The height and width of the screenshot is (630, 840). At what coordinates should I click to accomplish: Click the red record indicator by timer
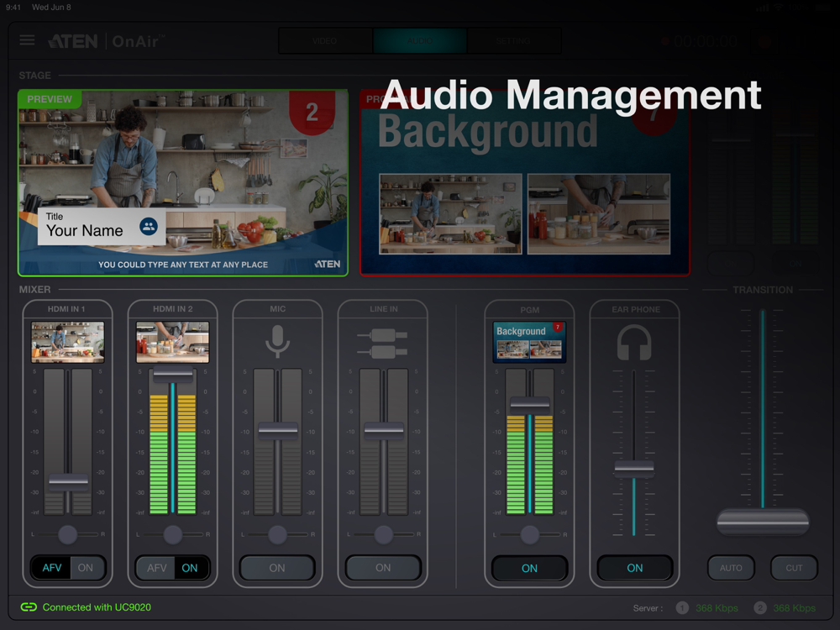(x=664, y=40)
